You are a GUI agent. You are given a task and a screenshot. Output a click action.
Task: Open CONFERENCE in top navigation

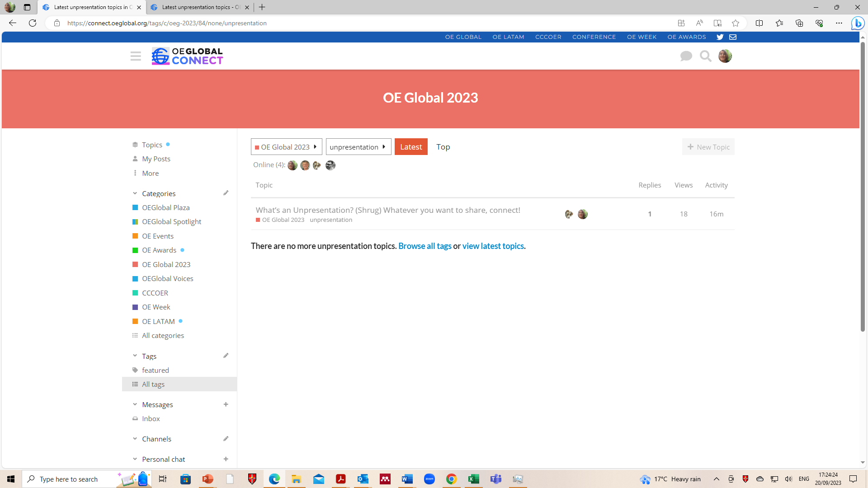(594, 37)
